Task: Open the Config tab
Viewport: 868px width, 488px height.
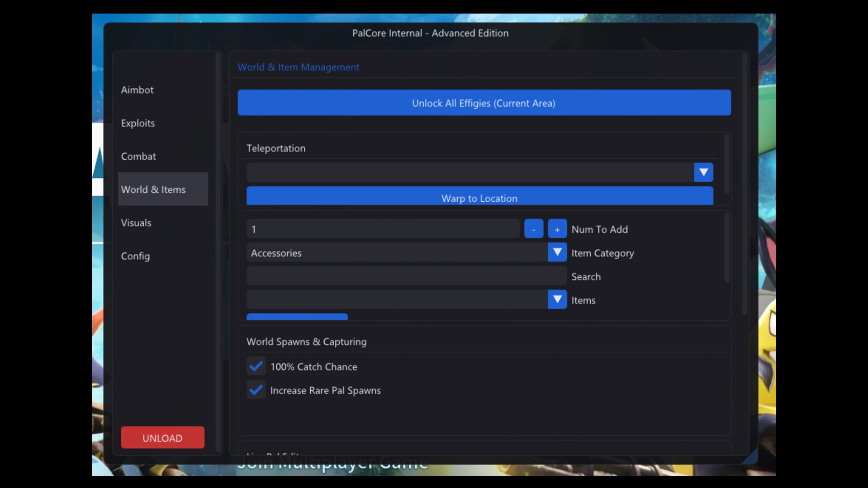Action: [163, 256]
